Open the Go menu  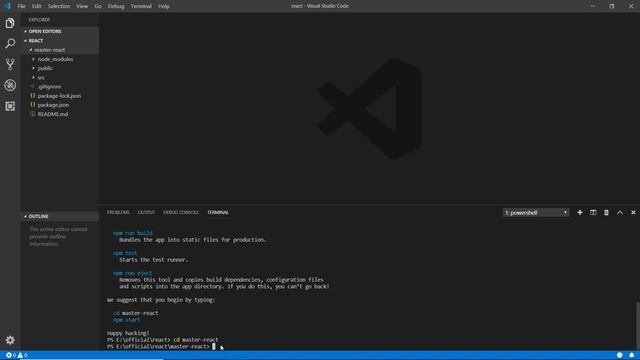tap(98, 6)
